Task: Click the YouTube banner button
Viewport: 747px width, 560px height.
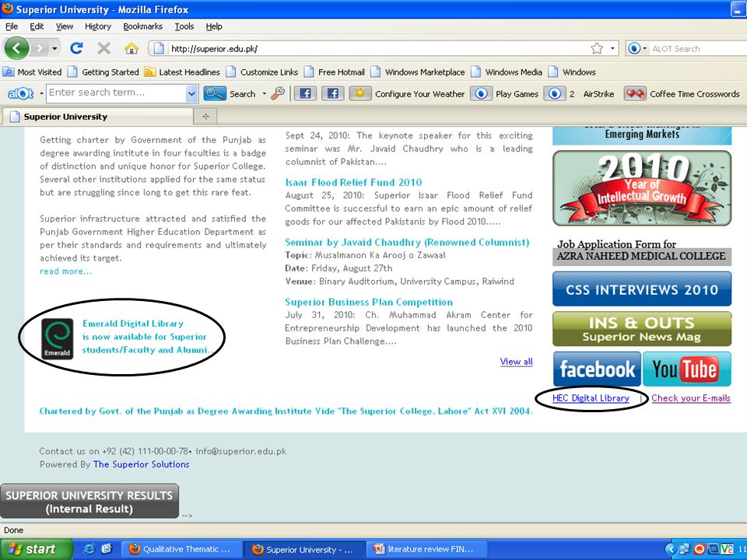Action: pyautogui.click(x=686, y=369)
